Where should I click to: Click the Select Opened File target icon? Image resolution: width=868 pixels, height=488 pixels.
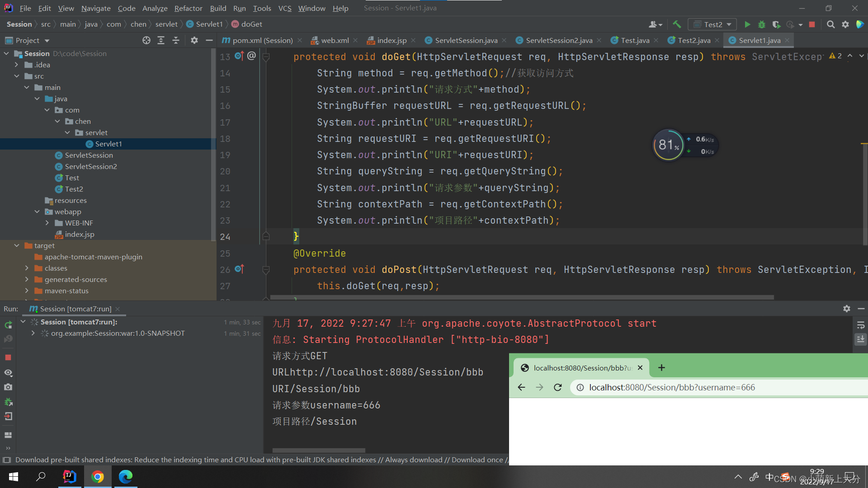(x=146, y=40)
